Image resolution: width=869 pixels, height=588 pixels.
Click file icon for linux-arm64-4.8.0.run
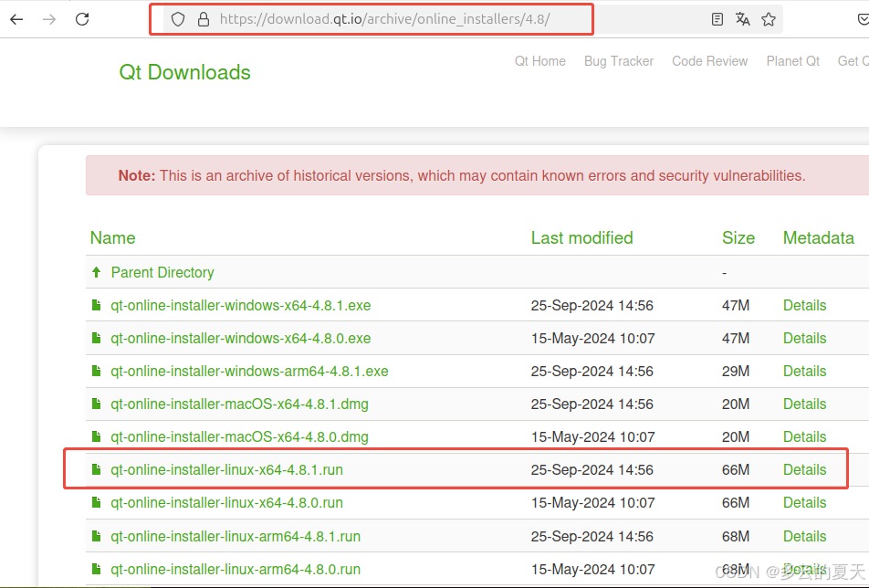tap(97, 569)
